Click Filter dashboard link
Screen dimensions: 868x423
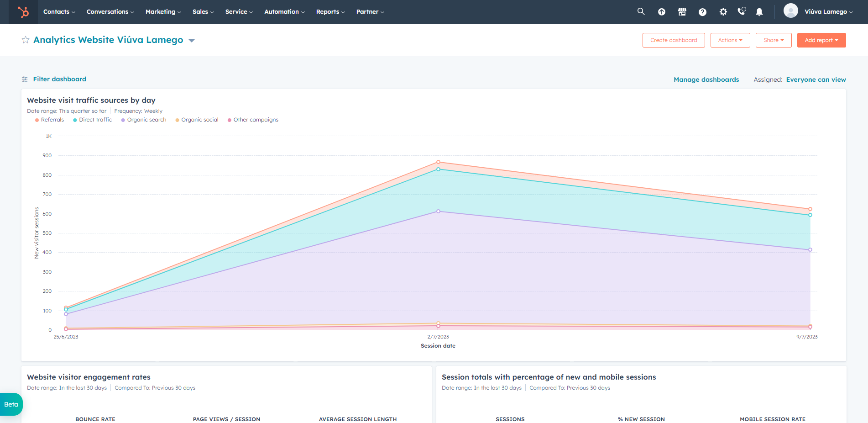(x=60, y=79)
